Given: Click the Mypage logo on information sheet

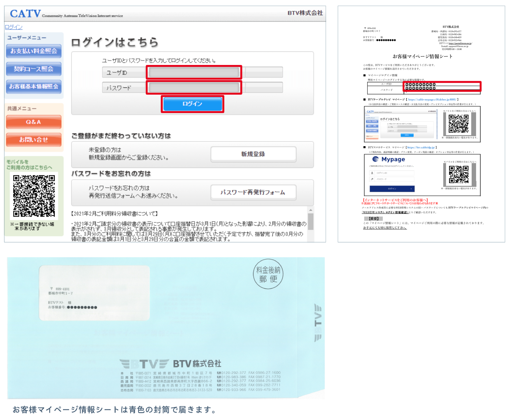Looking at the screenshot, I should click(x=389, y=159).
